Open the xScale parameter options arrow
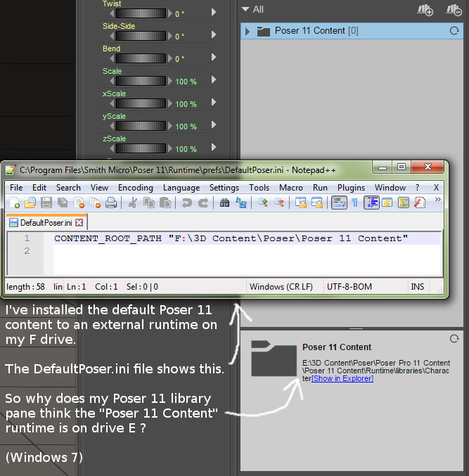This screenshot has width=469, height=476. tap(214, 102)
